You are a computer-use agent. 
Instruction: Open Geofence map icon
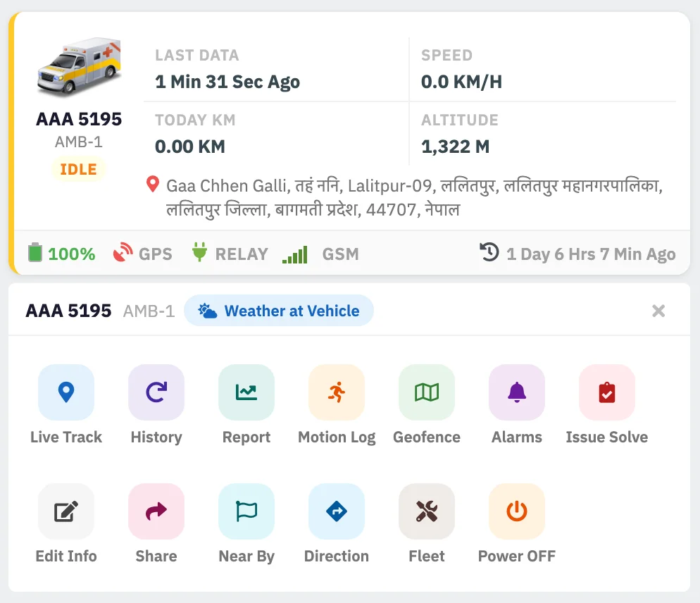click(x=427, y=392)
